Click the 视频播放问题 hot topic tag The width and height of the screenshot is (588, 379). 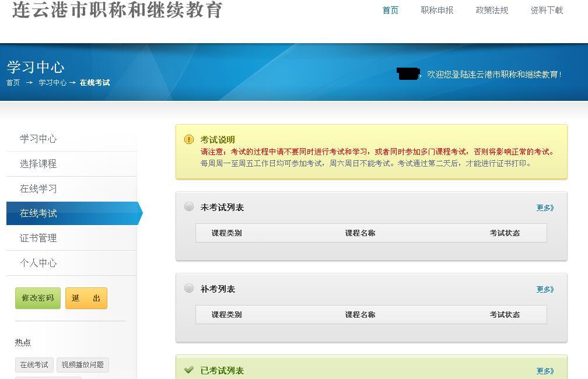(83, 365)
